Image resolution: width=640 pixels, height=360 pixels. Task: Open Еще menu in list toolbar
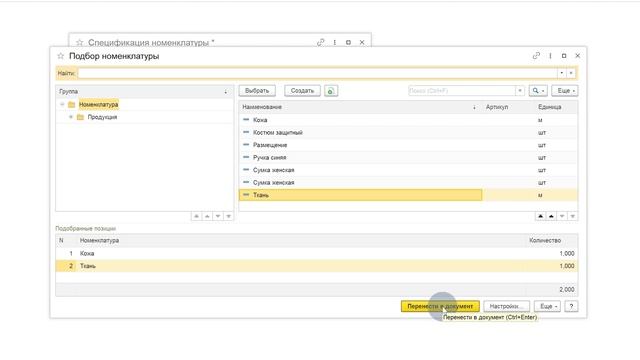565,91
